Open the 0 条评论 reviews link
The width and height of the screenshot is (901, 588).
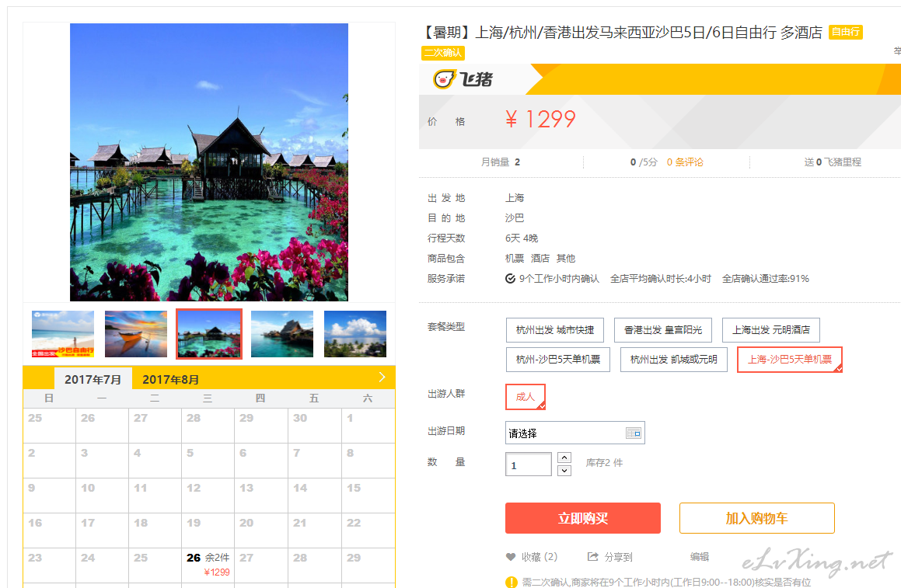(x=684, y=162)
